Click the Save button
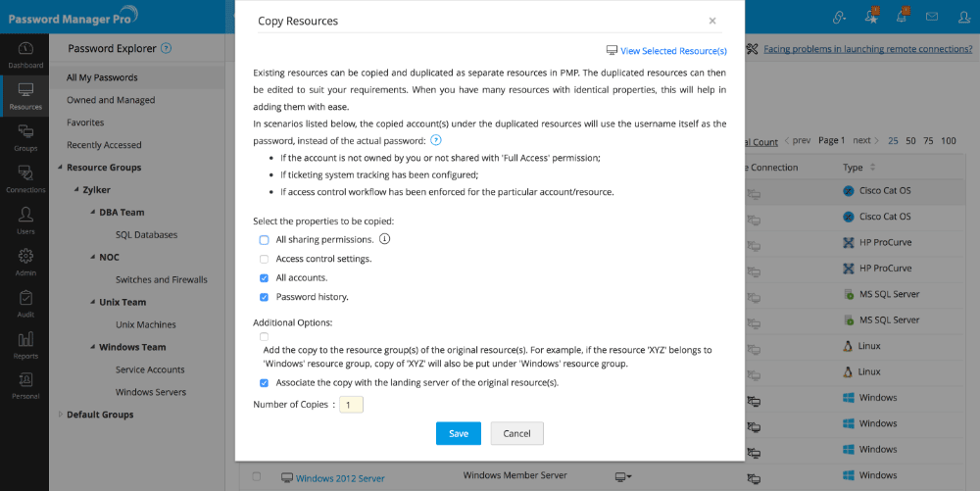980x491 pixels. (458, 433)
